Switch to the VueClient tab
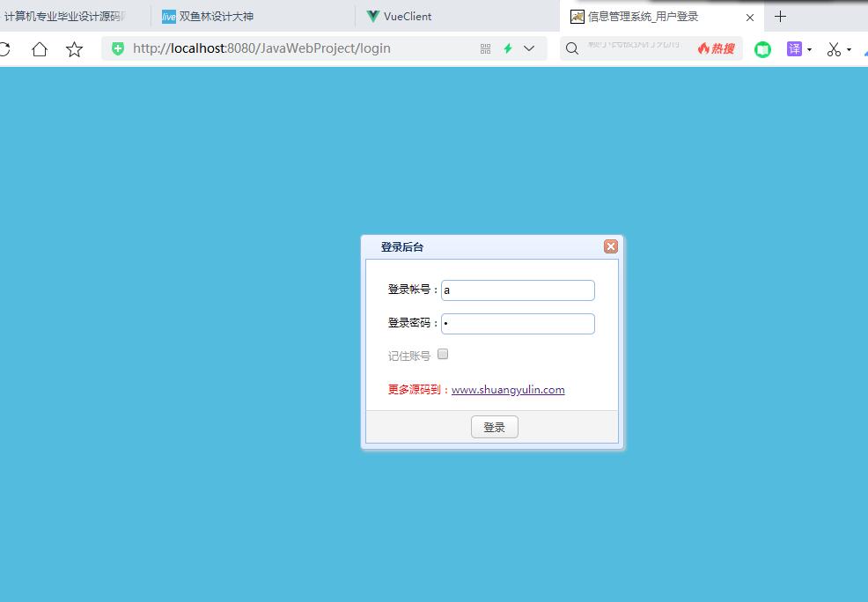Screen dimensions: 868x602 (457, 16)
